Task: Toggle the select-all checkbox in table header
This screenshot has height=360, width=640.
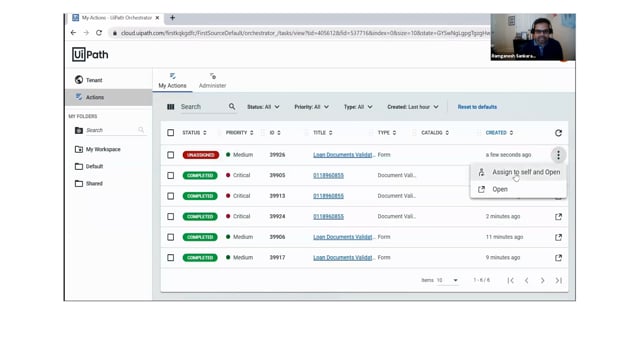Action: click(x=171, y=133)
